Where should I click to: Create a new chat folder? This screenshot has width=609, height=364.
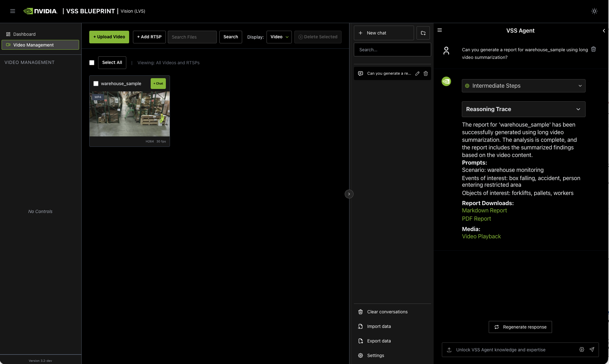coord(423,33)
